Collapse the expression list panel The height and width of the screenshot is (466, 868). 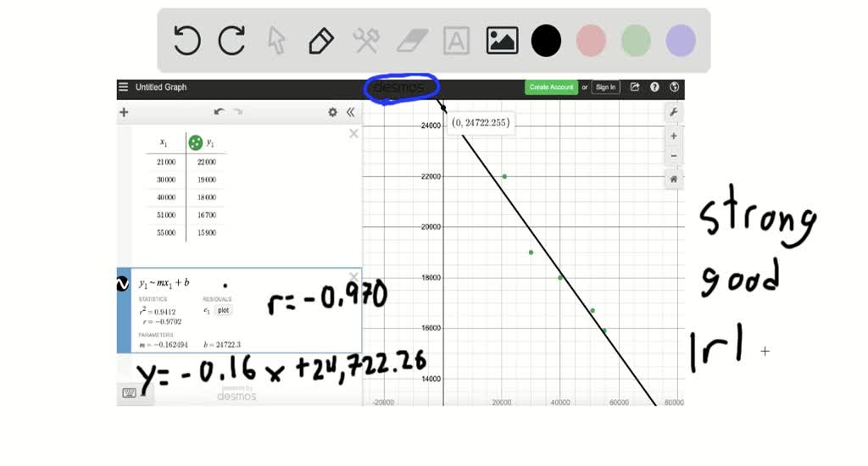pos(350,112)
